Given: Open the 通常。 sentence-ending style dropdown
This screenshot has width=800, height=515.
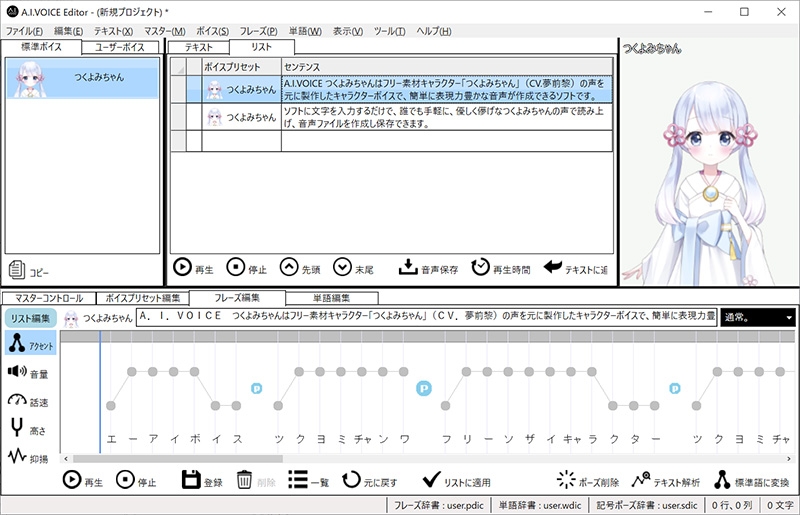Looking at the screenshot, I should [x=758, y=317].
